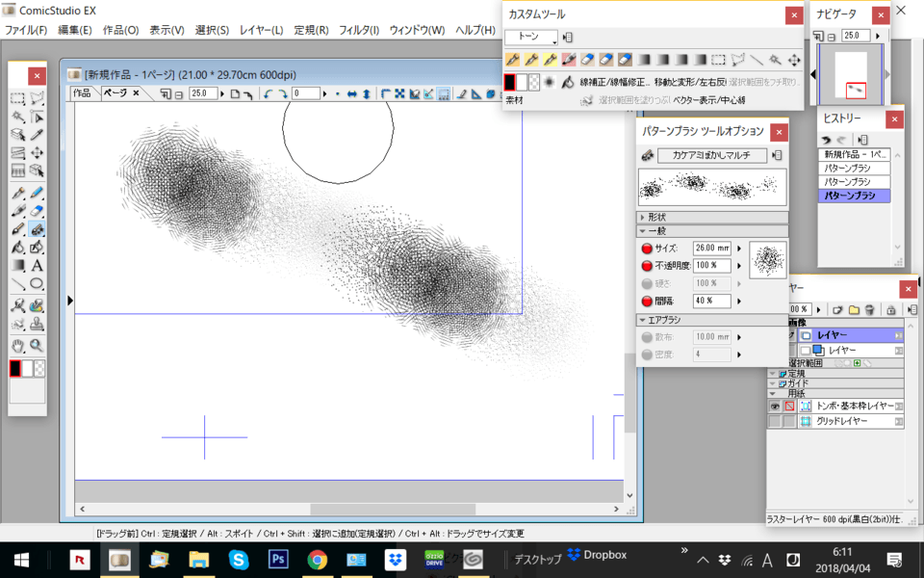Select the magic wand tool in the toolbox
Screen dimensions: 924x578
17,117
